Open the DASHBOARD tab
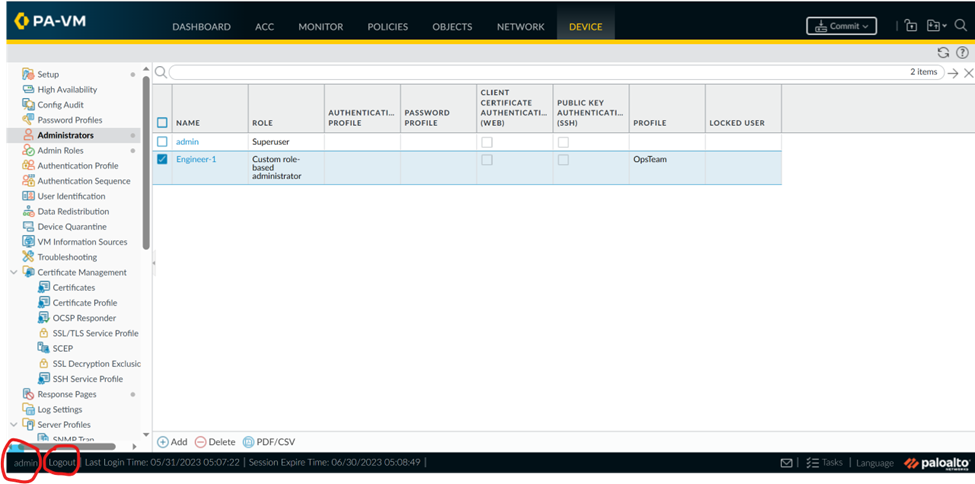The width and height of the screenshot is (975, 484). pos(201,27)
